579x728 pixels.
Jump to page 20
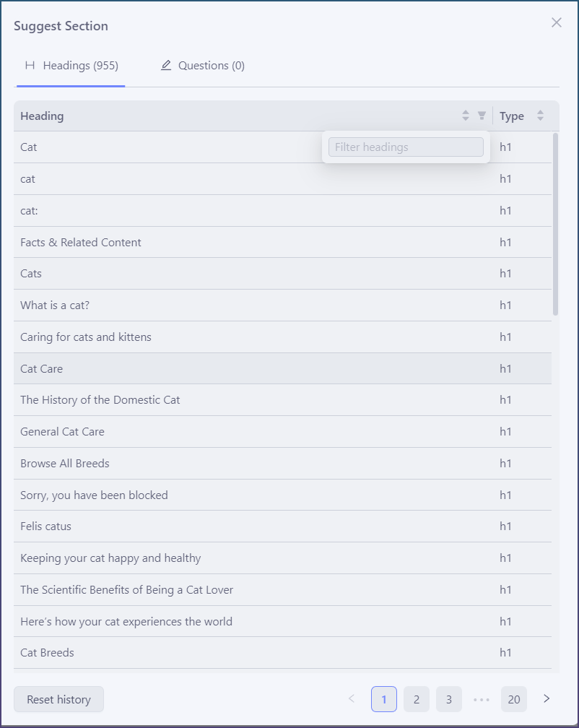click(x=514, y=699)
